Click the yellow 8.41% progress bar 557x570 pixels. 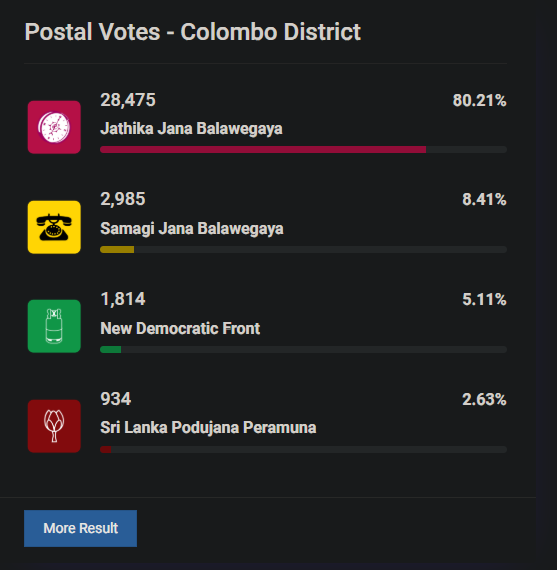(303, 249)
